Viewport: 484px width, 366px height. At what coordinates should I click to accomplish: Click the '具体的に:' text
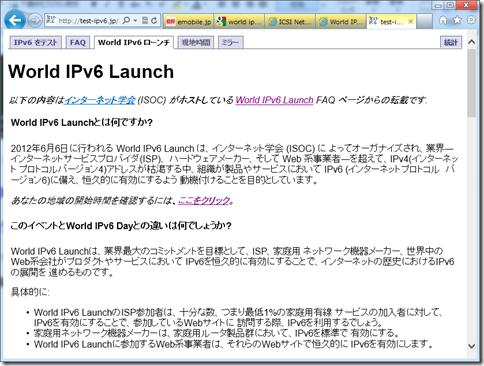[x=30, y=292]
